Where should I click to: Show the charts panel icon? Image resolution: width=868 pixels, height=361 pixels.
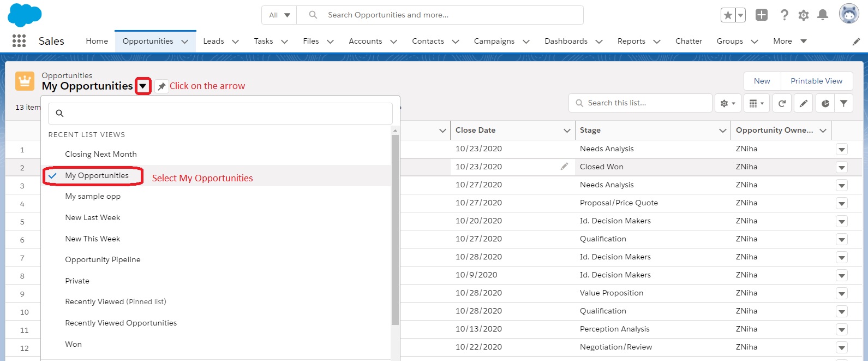pos(825,103)
